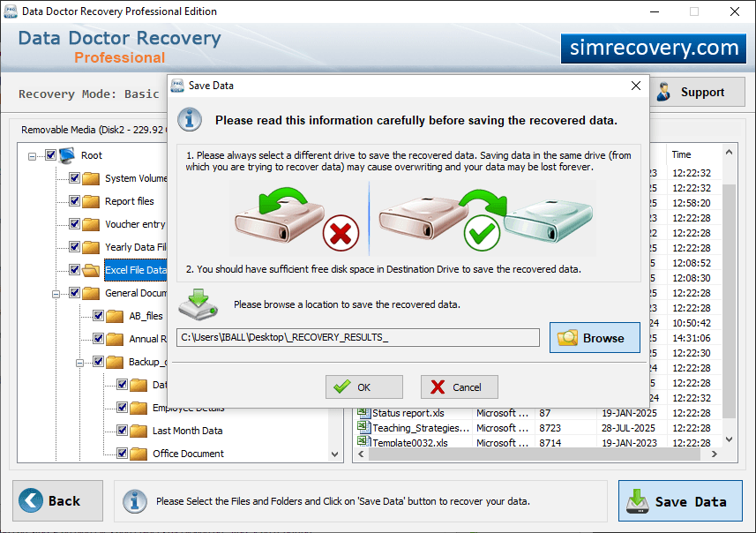
Task: Click the Excel icon of Teaching_Strategies file
Action: (x=363, y=426)
